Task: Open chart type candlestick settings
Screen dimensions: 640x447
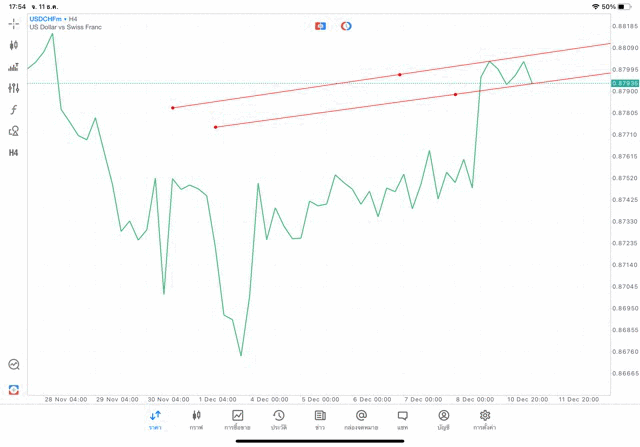Action: (x=14, y=45)
